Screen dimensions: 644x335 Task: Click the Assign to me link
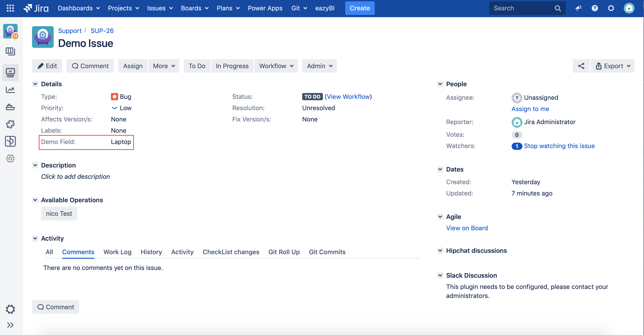tap(530, 109)
